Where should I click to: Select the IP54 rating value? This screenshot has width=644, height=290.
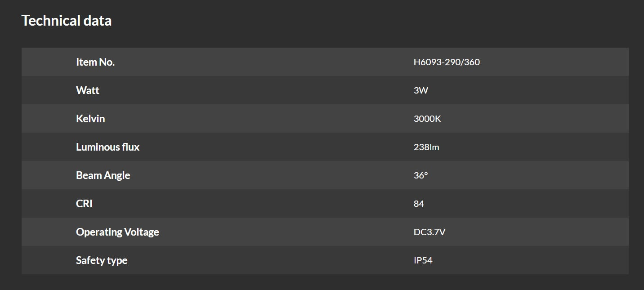[423, 260]
